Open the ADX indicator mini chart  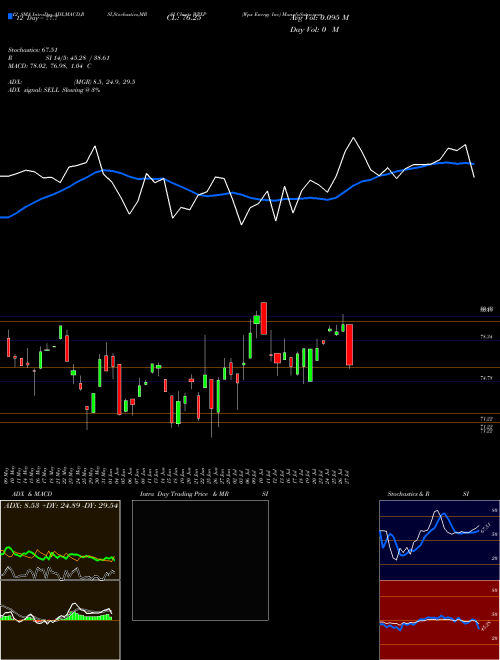click(x=60, y=540)
